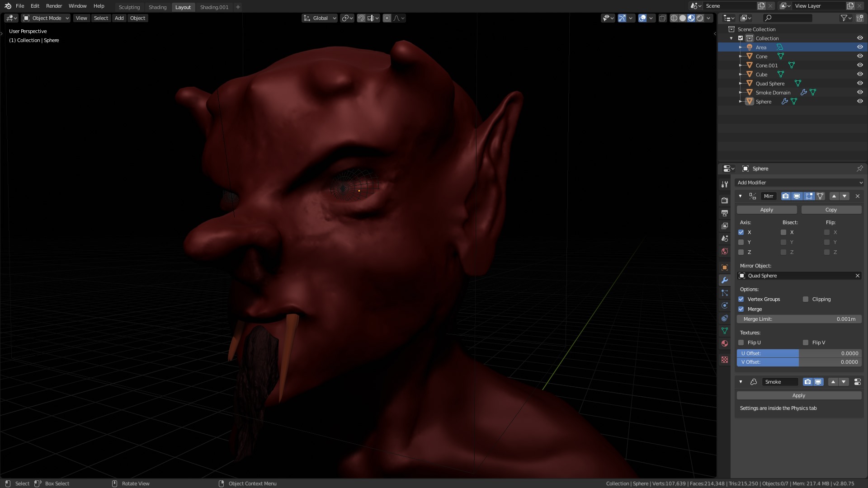Open the Object Mode dropdown
This screenshot has width=868, height=488.
pyautogui.click(x=46, y=18)
